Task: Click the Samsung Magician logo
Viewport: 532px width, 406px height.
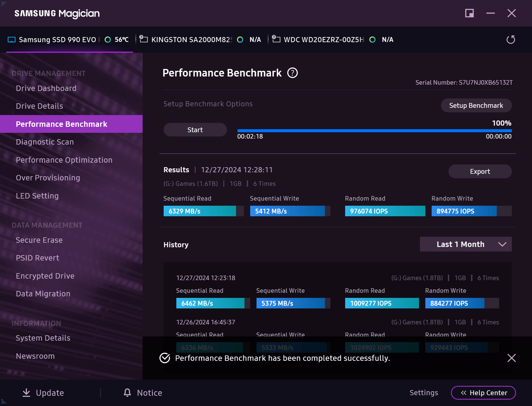Action: 57,13
